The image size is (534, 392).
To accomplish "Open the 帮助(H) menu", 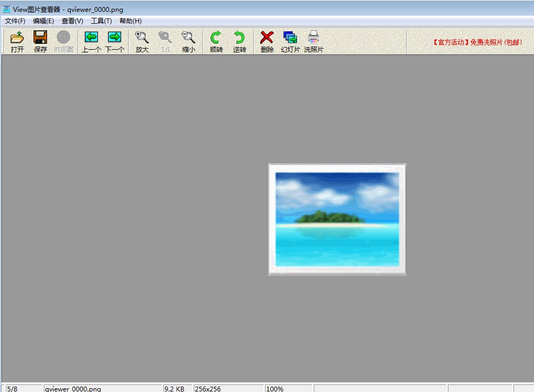I will 130,21.
